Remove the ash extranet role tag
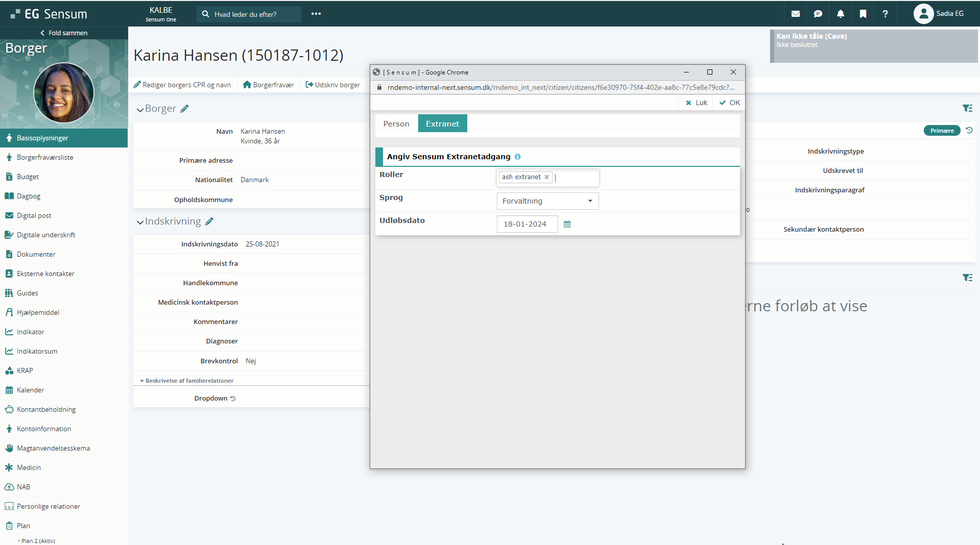Viewport: 980px width, 545px height. 546,177
